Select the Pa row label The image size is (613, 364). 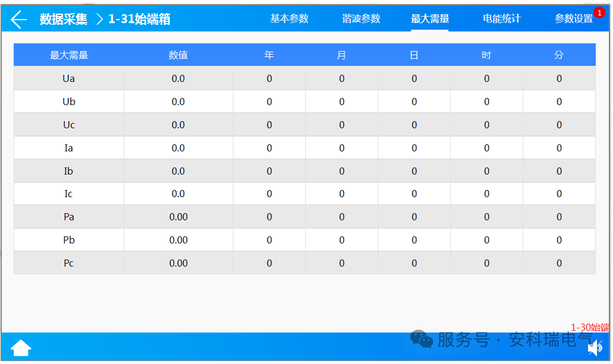[69, 217]
